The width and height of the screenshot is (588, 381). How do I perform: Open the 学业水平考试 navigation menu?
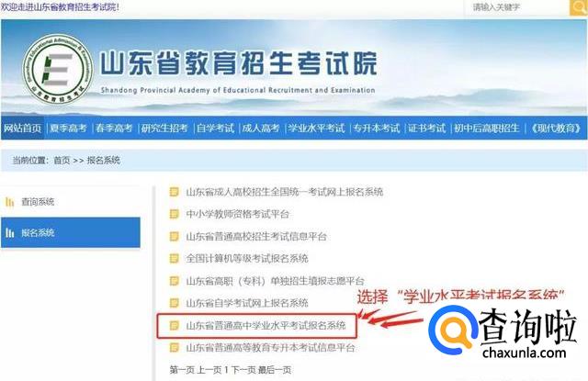coord(316,129)
